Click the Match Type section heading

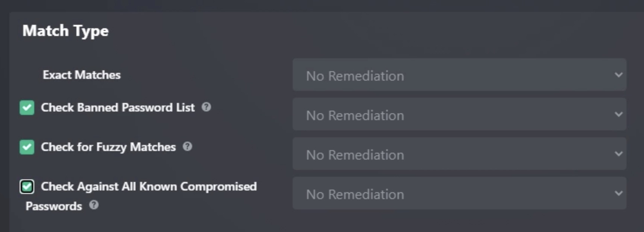pos(65,31)
